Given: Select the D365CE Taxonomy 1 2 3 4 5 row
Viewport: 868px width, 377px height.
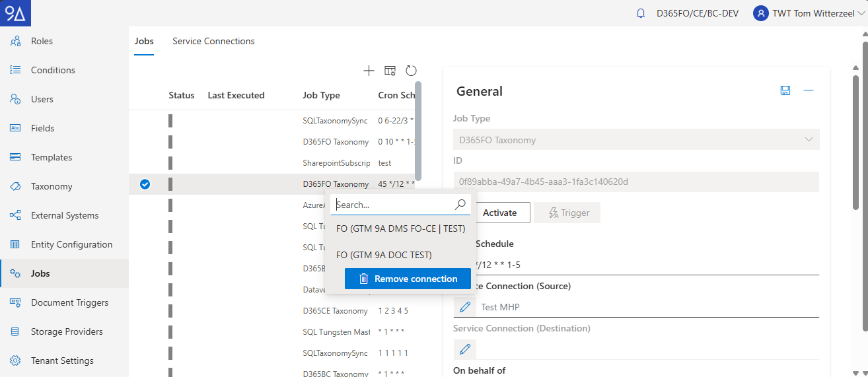Looking at the screenshot, I should tap(271, 311).
